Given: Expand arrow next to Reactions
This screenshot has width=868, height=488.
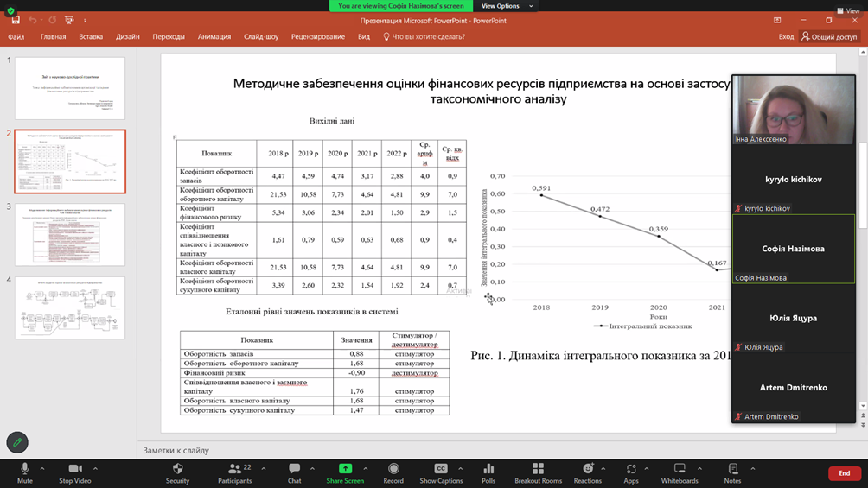Looking at the screenshot, I should [603, 469].
